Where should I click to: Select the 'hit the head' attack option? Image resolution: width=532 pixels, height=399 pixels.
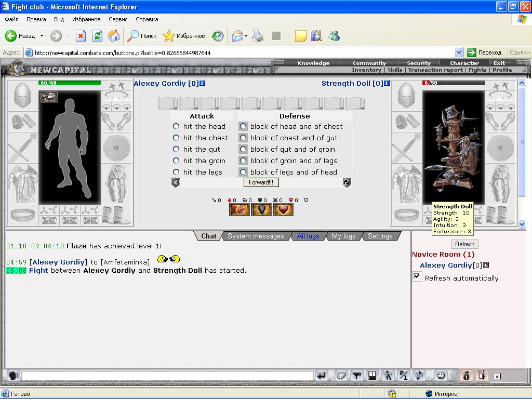(176, 126)
